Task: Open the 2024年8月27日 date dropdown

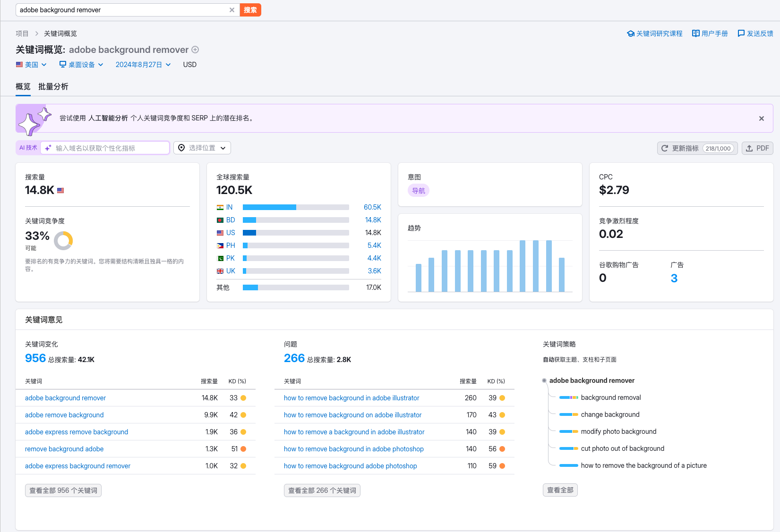Action: 143,65
